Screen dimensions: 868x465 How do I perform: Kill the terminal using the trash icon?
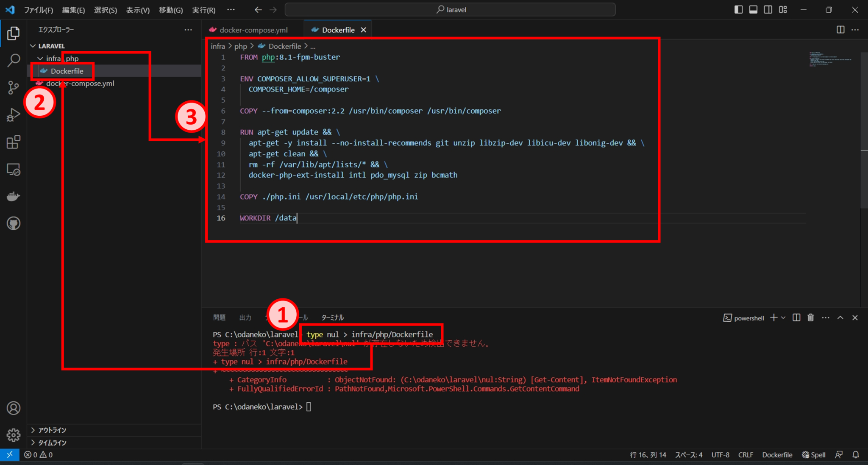tap(810, 317)
